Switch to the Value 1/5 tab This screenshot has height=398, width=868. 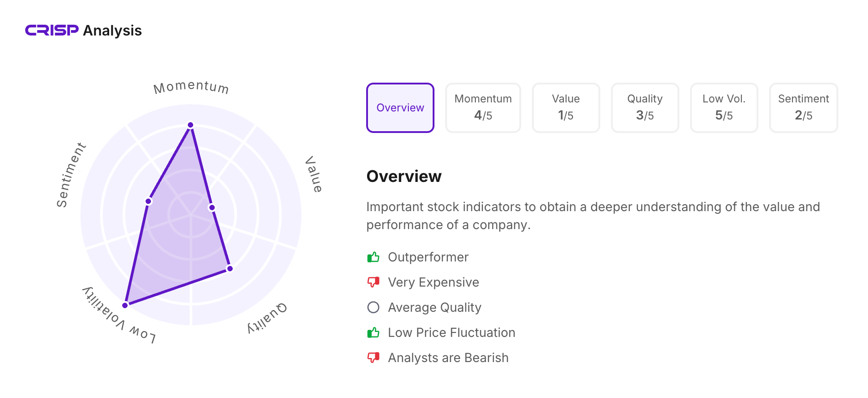tap(566, 108)
